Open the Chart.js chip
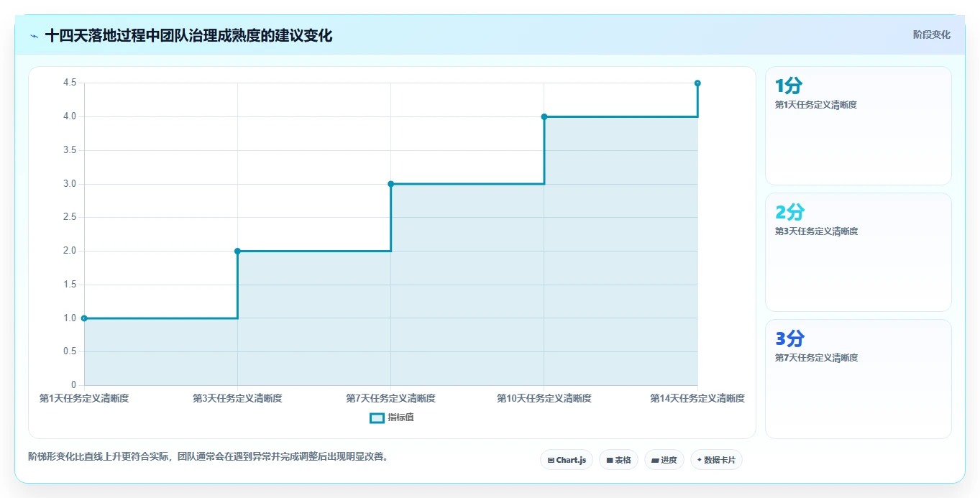Screen dimensions: 980x498 coord(567,460)
